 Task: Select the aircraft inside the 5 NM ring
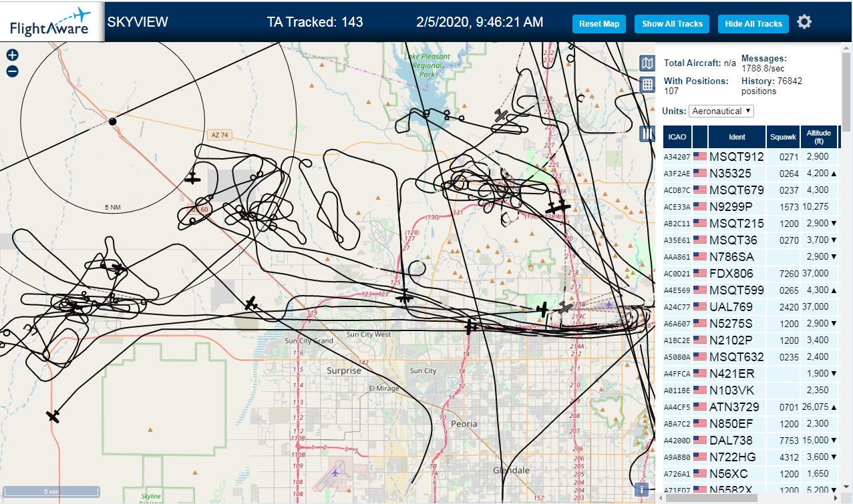pos(192,178)
